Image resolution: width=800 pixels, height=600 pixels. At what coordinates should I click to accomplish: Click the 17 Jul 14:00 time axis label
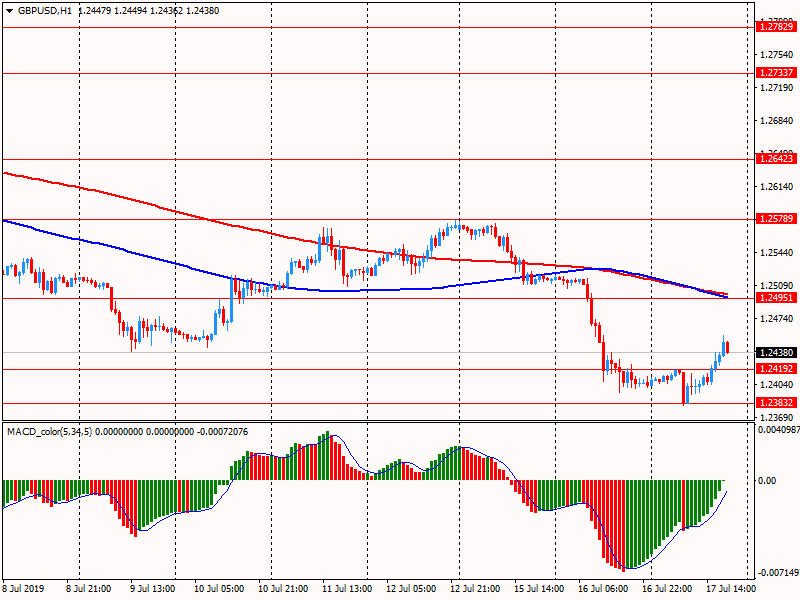point(731,589)
